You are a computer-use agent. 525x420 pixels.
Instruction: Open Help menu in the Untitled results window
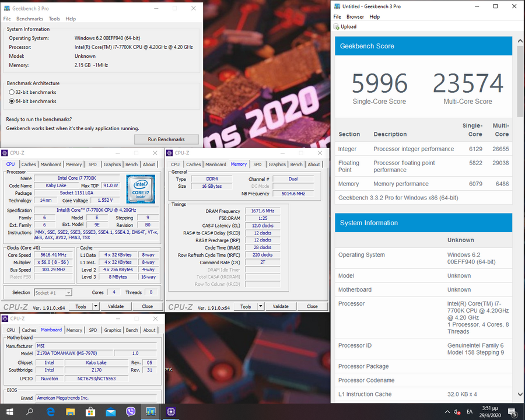coord(374,17)
